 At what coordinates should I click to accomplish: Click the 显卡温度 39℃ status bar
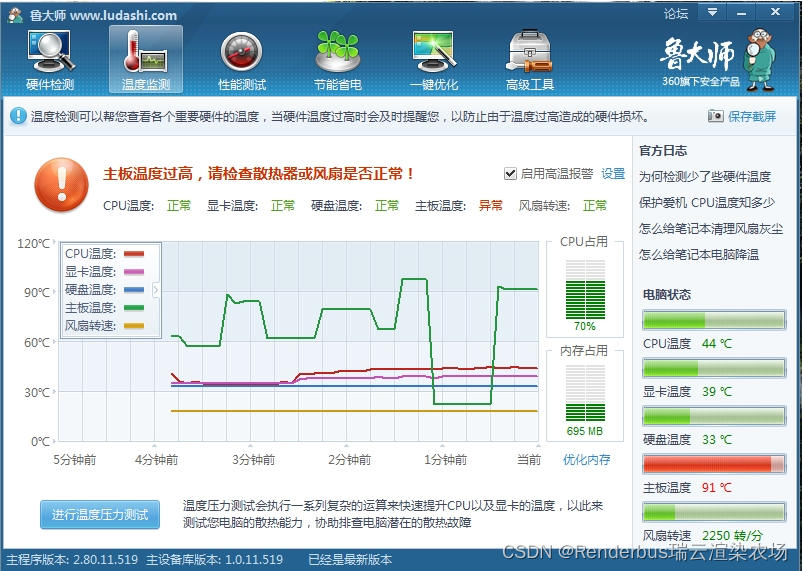coord(714,368)
